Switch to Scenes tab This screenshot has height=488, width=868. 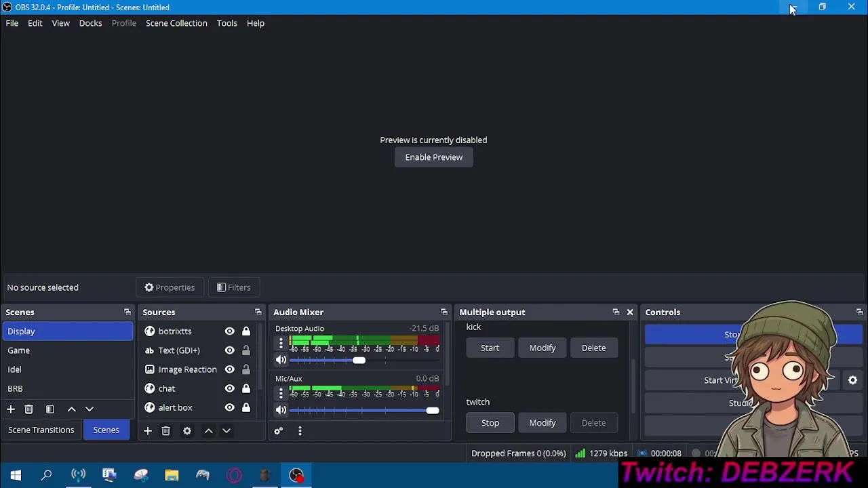pos(106,430)
